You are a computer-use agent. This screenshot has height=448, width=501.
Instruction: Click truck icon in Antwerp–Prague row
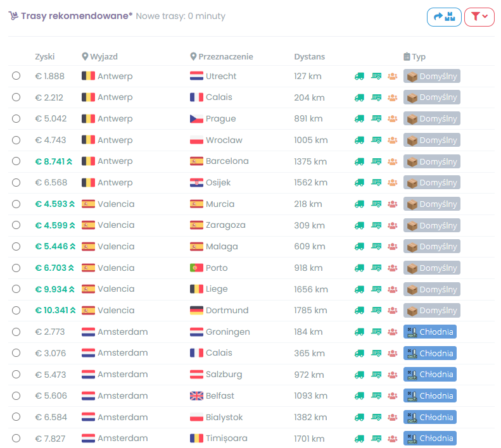point(360,119)
